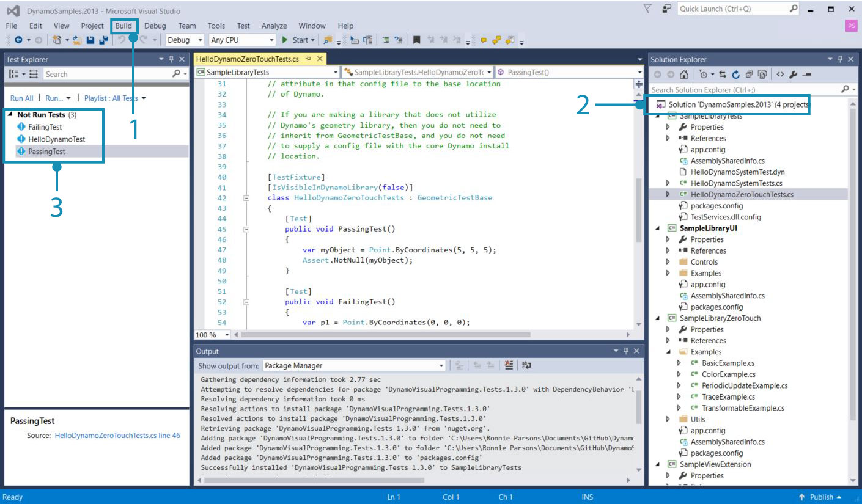Collapse the Not Run Tests group
This screenshot has height=504, width=862.
pos(10,115)
